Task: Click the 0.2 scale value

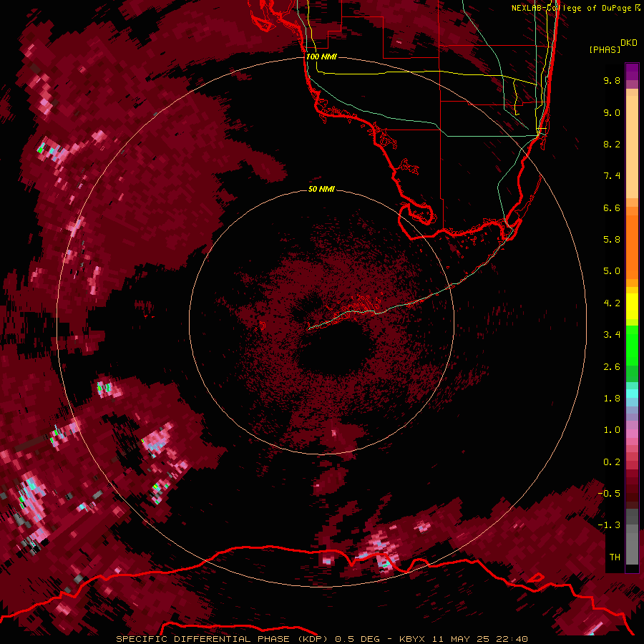Action: pos(612,462)
